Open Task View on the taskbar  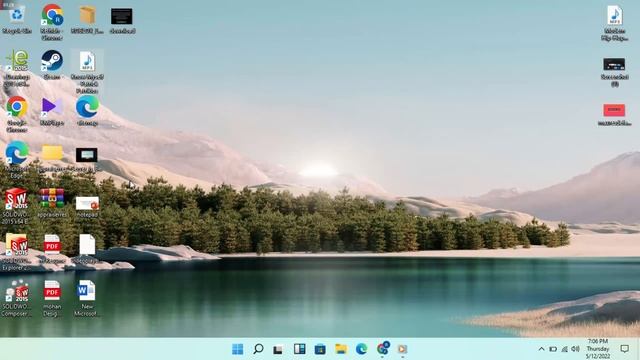point(278,349)
